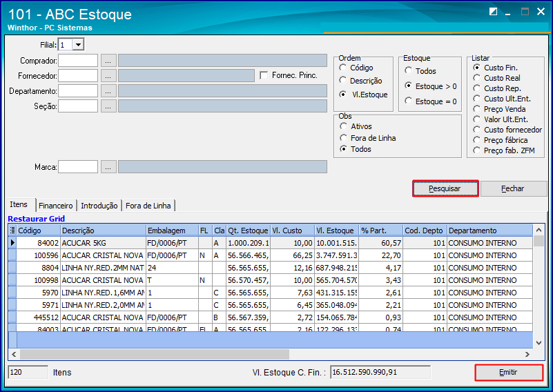The width and height of the screenshot is (553, 392).
Task: Click the Restaurar Grid link
Action: [x=37, y=219]
